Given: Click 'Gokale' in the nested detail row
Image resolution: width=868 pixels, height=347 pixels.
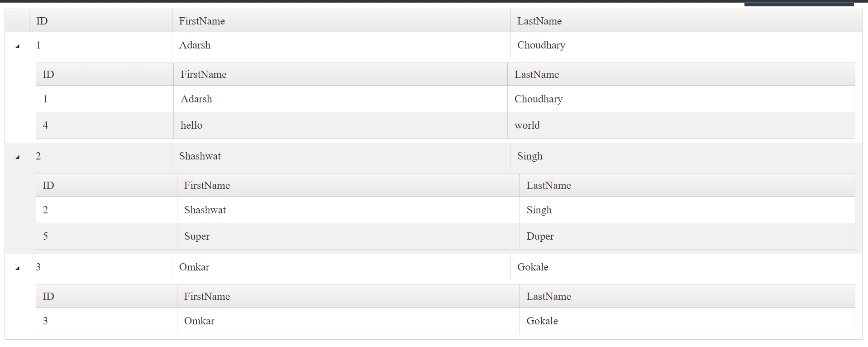Looking at the screenshot, I should tap(542, 321).
